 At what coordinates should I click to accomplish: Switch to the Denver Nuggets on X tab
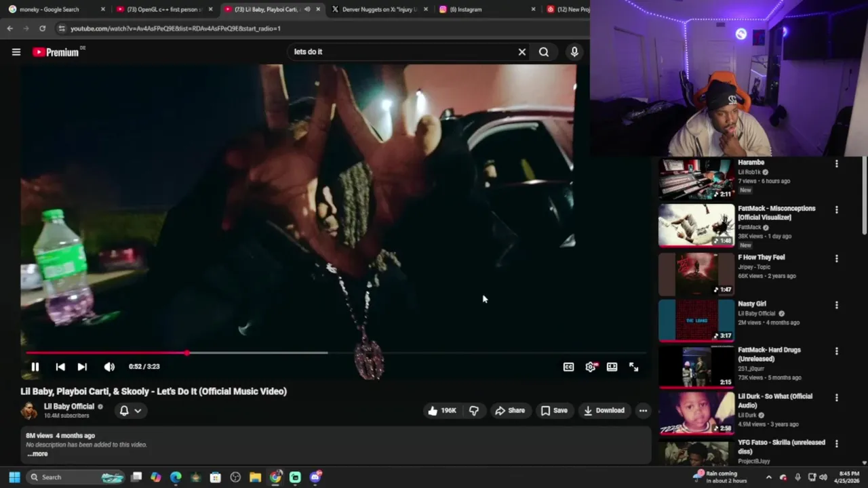coord(379,9)
